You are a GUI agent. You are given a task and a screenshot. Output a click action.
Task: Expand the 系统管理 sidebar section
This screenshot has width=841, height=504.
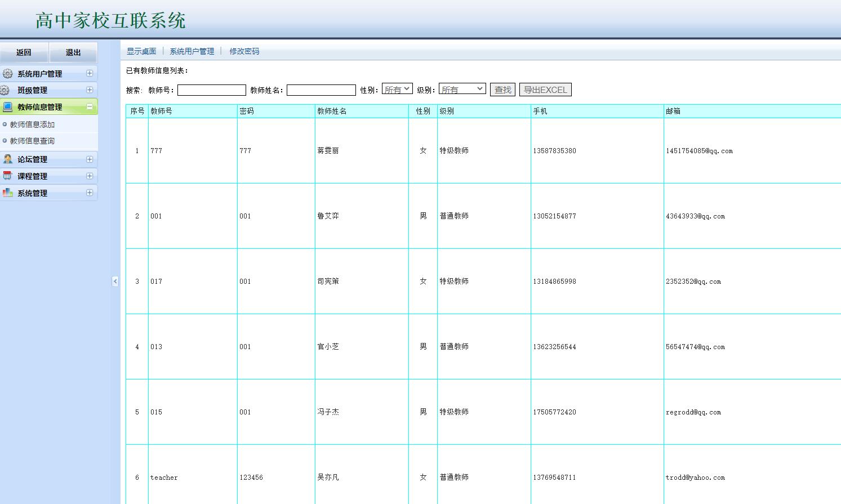[x=90, y=193]
